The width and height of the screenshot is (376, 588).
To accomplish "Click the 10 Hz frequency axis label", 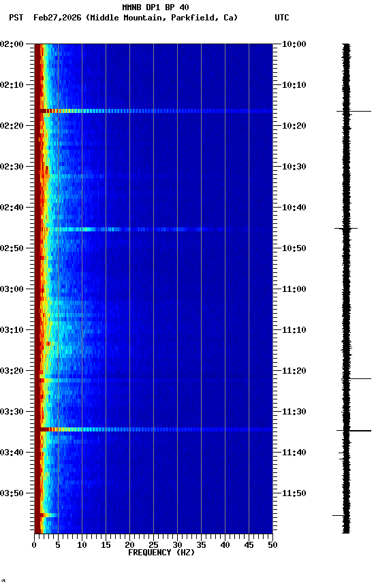I will tap(82, 545).
